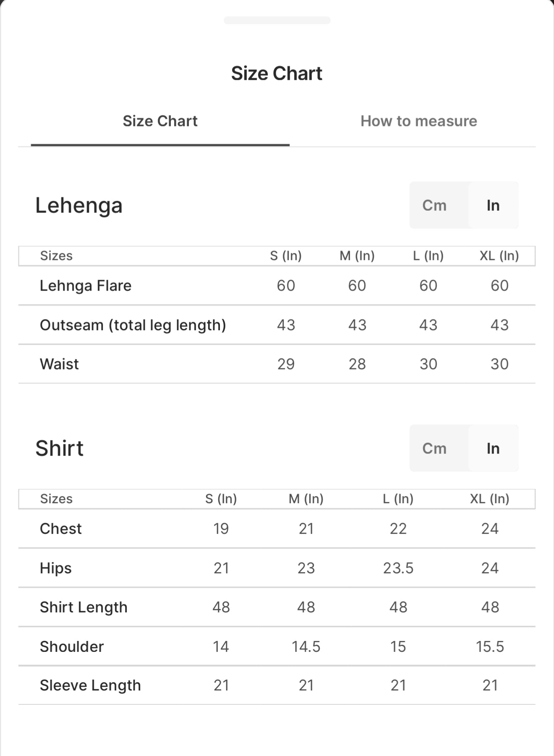Switch to the How to measure tab

(x=418, y=121)
